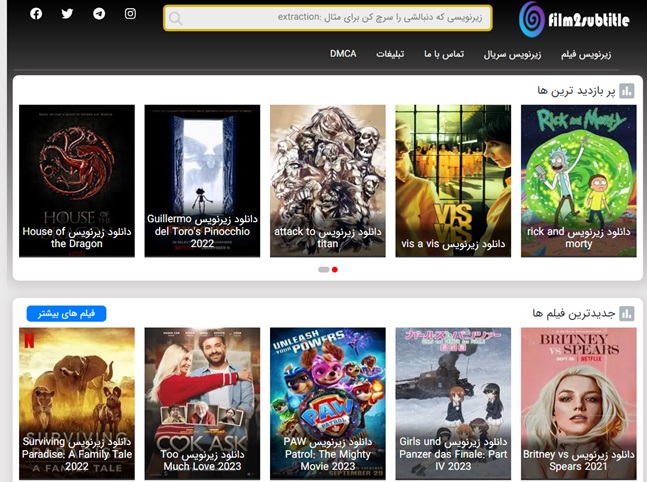Open the تبلیغات menu item
Image resolution: width=647 pixels, height=482 pixels.
[x=390, y=54]
